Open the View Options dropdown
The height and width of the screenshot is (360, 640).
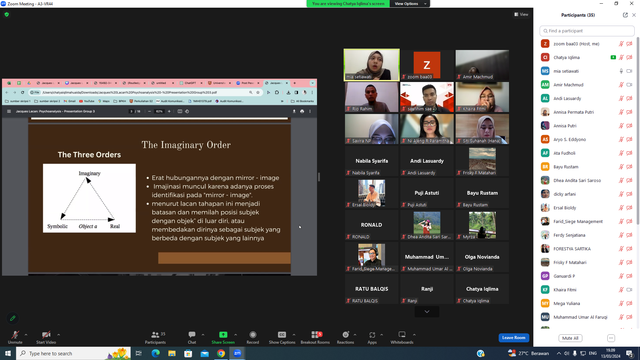pos(410,4)
